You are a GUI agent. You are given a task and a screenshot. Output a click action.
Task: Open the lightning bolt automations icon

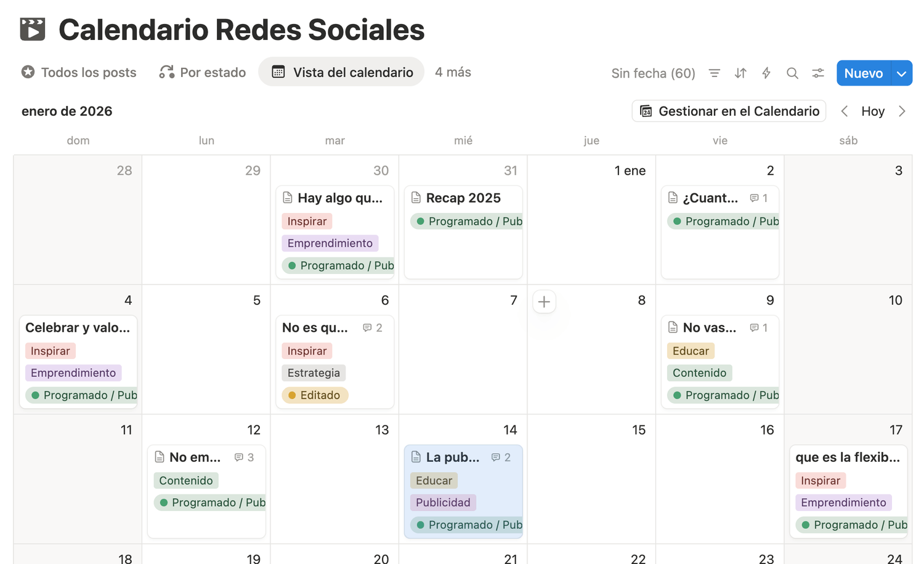click(766, 73)
